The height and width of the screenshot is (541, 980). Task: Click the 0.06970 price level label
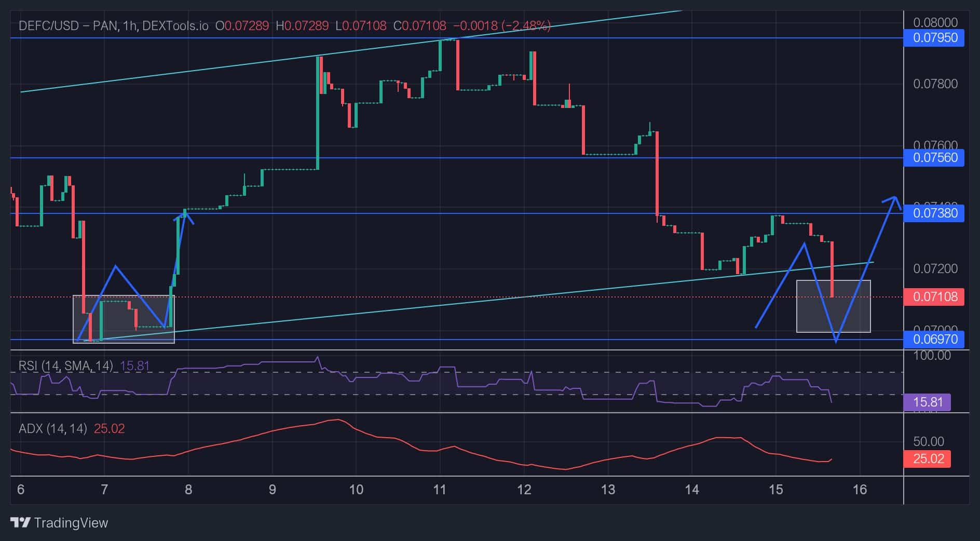[934, 340]
